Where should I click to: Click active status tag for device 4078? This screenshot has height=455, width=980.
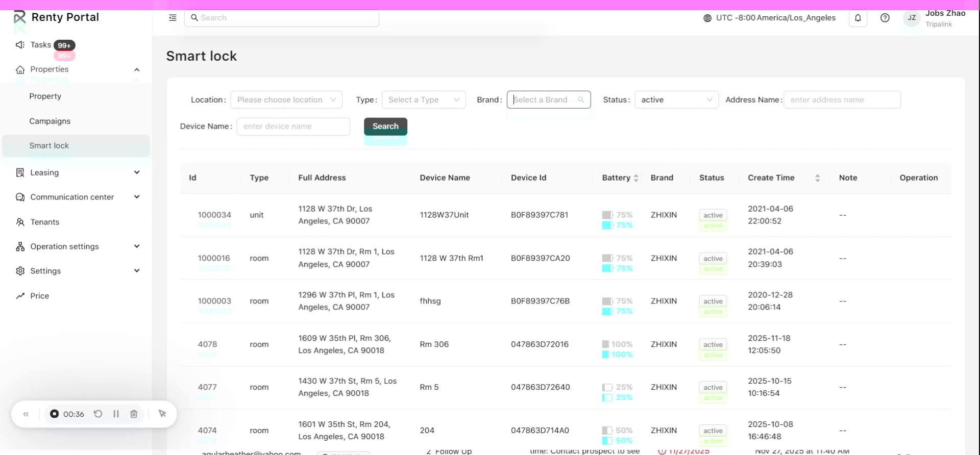point(713,345)
